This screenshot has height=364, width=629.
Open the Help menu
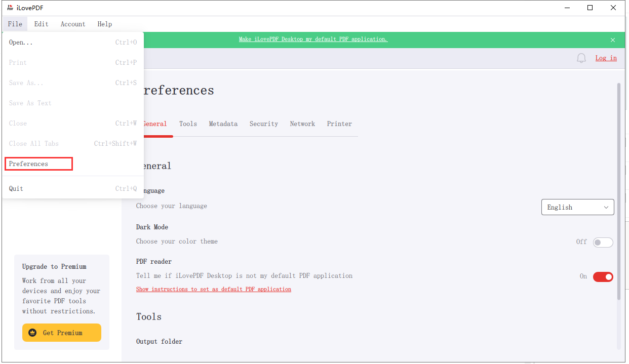[105, 24]
